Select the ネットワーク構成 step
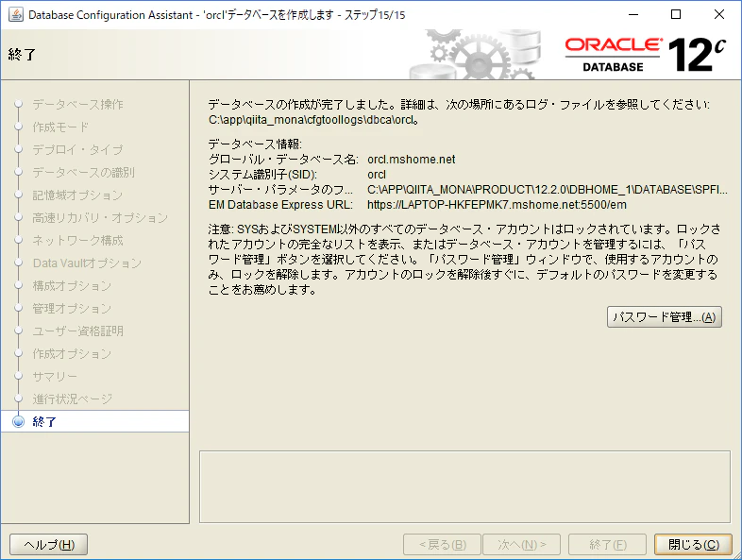This screenshot has width=742, height=560. (x=78, y=241)
